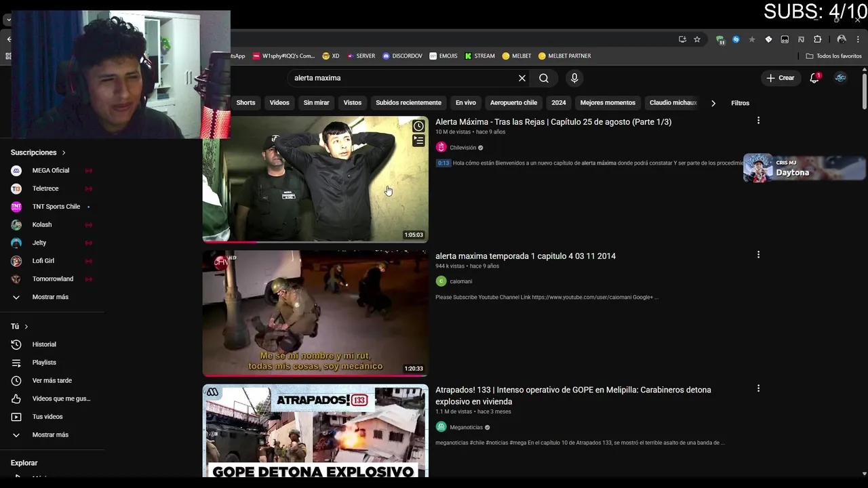Select the Mejores momentos chip

click(608, 103)
